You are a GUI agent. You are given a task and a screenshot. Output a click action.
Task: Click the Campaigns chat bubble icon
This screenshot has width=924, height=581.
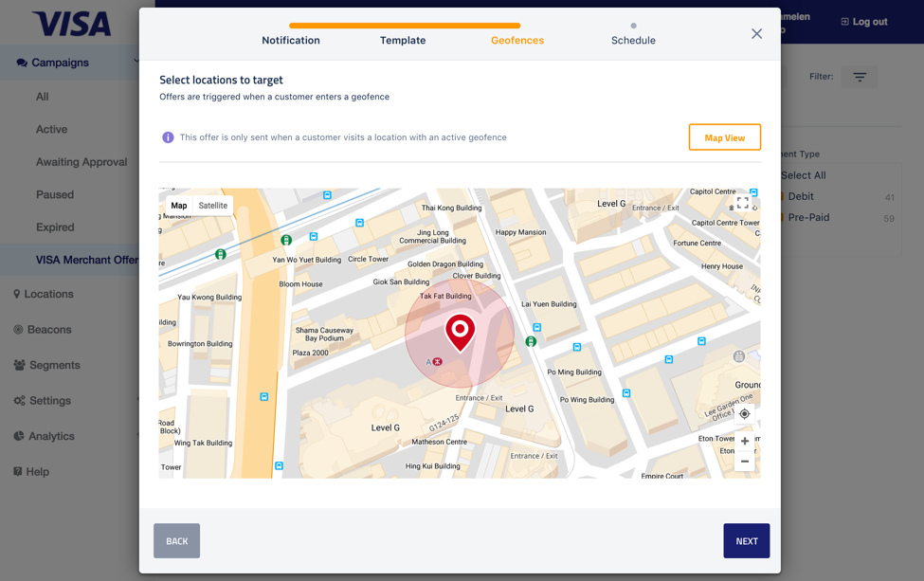22,63
